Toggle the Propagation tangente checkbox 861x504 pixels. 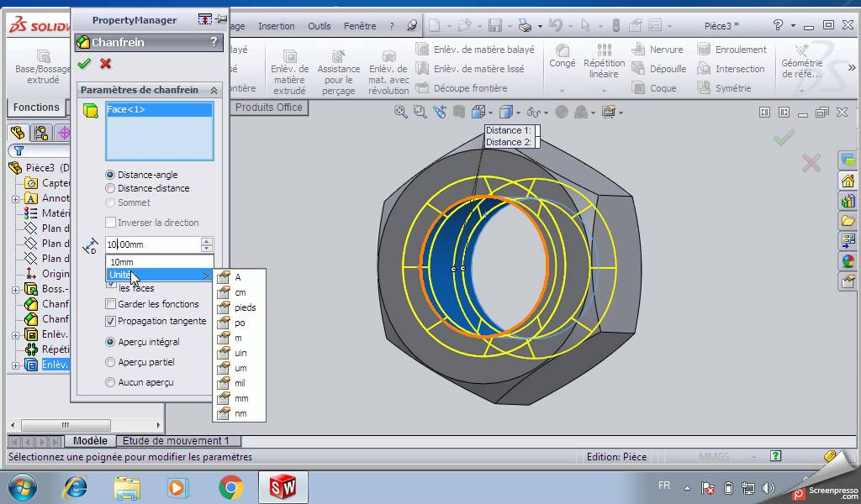point(110,321)
